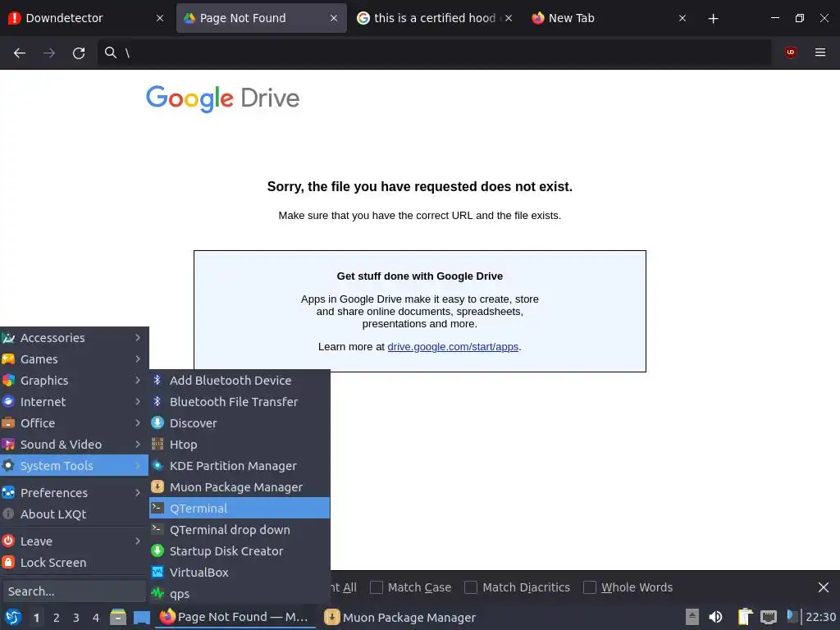Open the uBlock Origin extension icon
The height and width of the screenshot is (630, 840).
pos(790,52)
